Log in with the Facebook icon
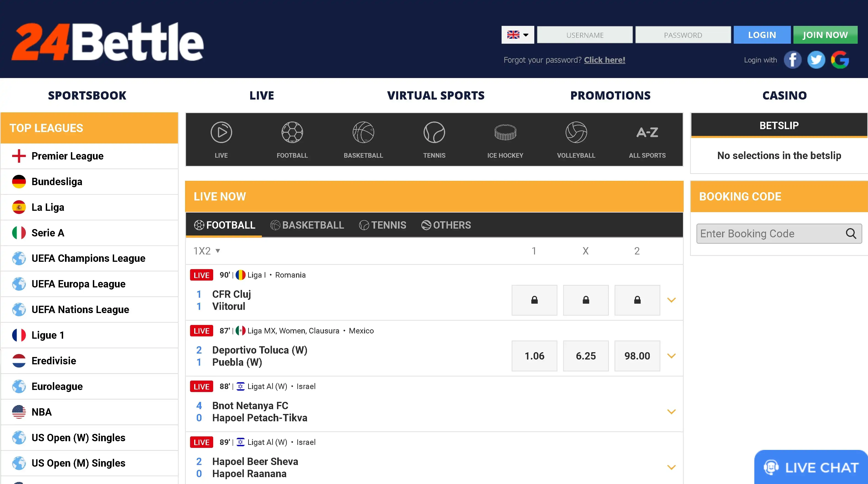Viewport: 868px width, 484px height. [x=793, y=60]
